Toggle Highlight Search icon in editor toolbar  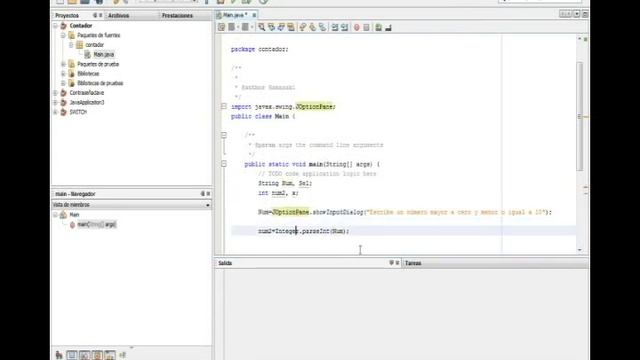pyautogui.click(x=291, y=27)
